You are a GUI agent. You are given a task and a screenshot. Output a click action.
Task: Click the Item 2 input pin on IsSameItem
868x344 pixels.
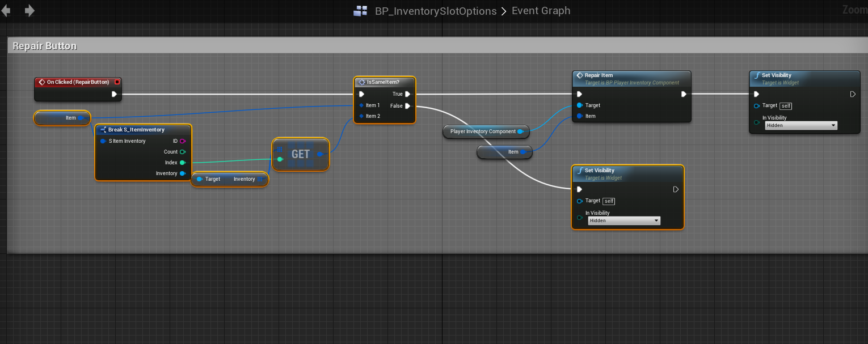click(361, 116)
